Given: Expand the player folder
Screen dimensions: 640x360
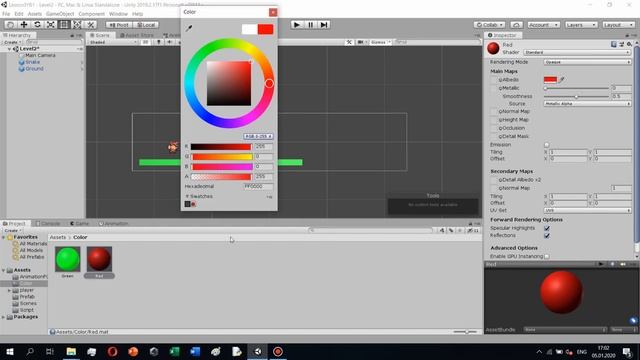Looking at the screenshot, I should (9, 290).
